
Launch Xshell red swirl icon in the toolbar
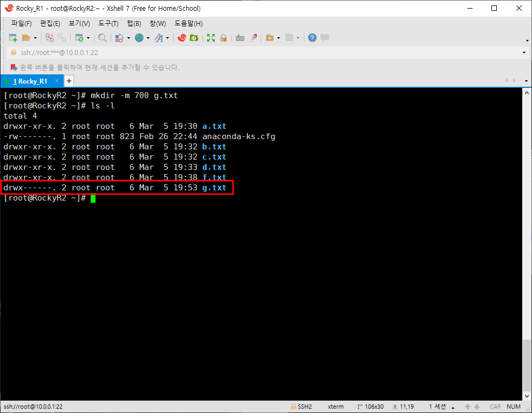[182, 38]
